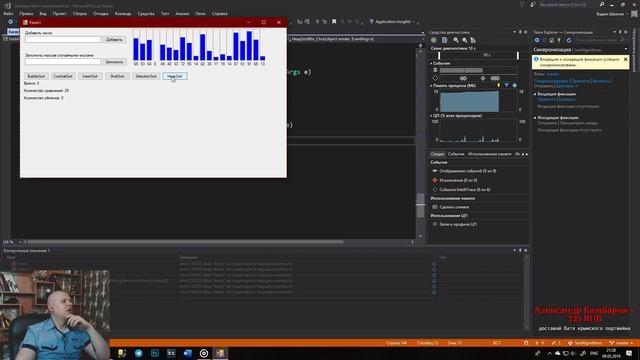Run the BubbleSort button in Form1
The image size is (640, 360).
[x=36, y=76]
